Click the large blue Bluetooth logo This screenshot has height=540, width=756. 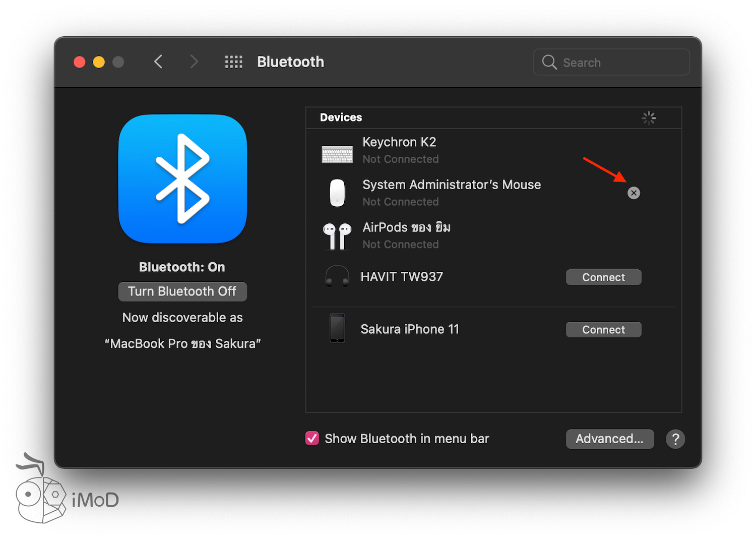point(182,179)
